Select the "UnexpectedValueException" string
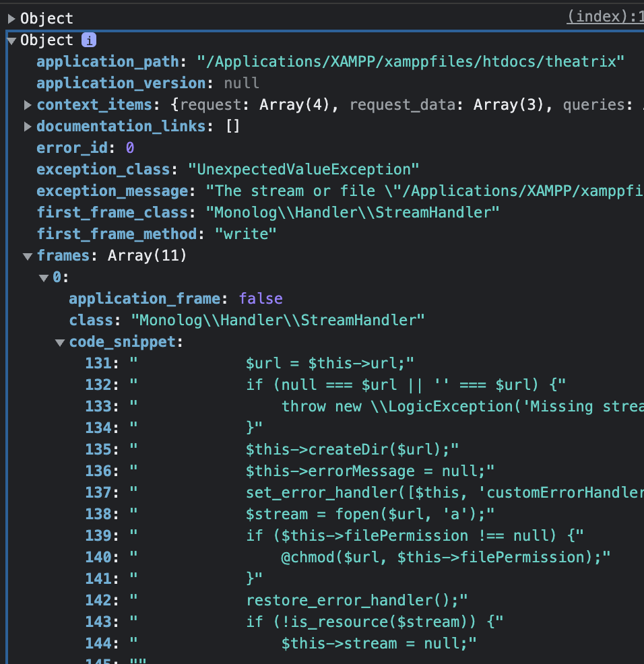The width and height of the screenshot is (644, 664). 303,170
